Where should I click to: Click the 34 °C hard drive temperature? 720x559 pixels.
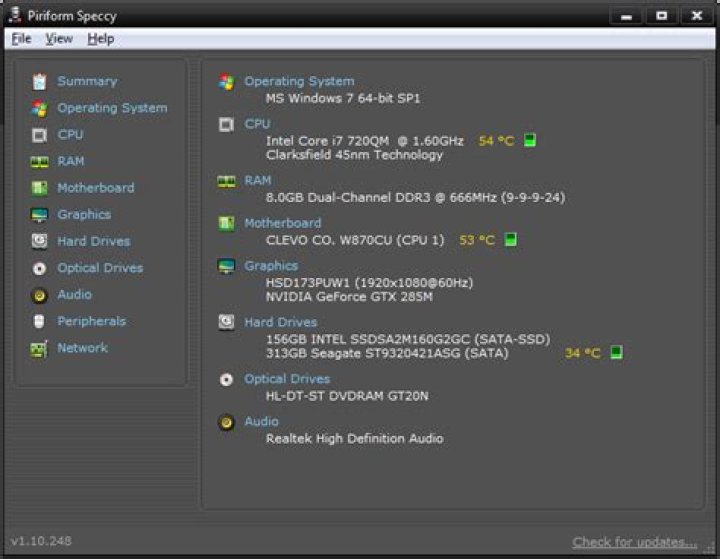pos(583,353)
